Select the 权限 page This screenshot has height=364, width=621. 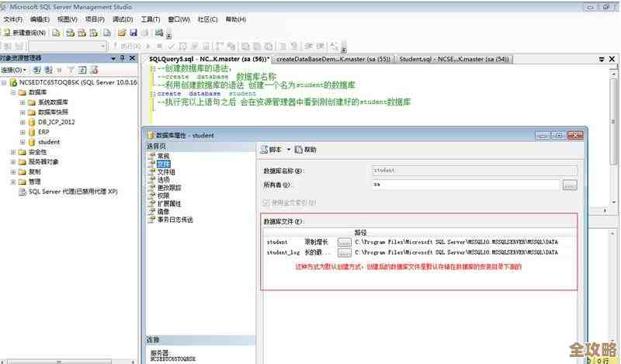163,196
